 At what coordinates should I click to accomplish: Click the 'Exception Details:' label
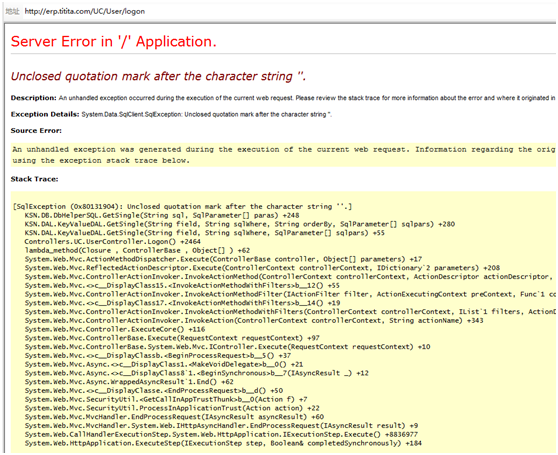pos(45,114)
